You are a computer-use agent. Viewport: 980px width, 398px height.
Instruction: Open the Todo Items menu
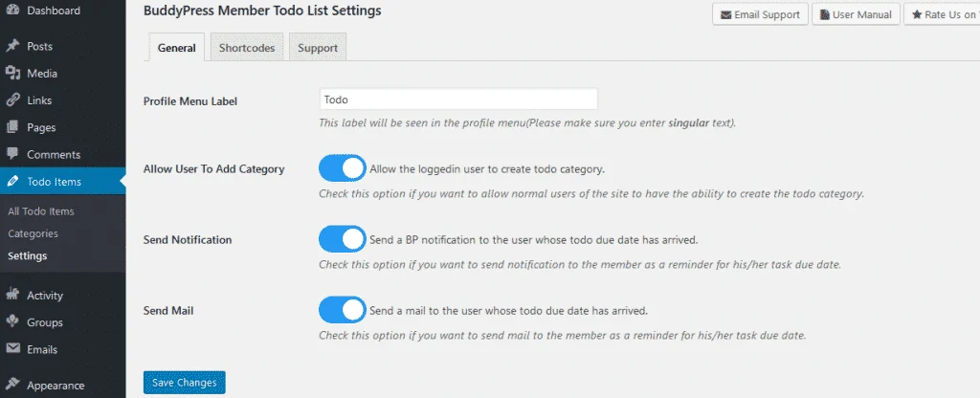(62, 182)
